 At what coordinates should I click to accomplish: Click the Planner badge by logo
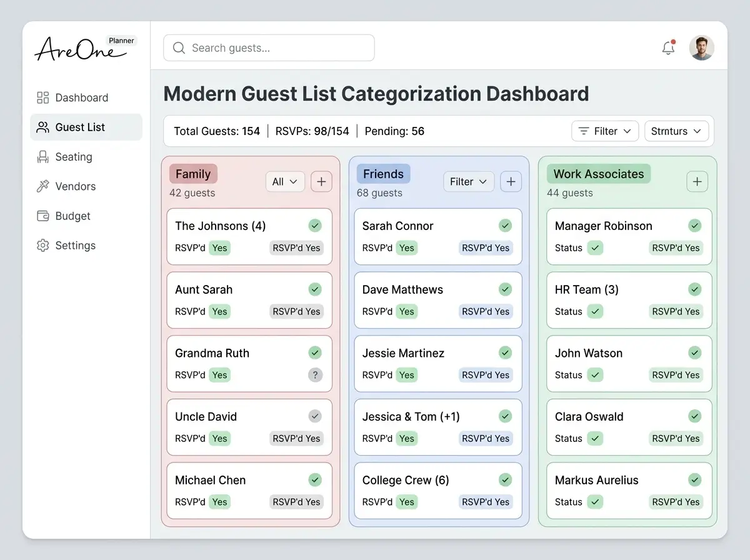(x=121, y=41)
